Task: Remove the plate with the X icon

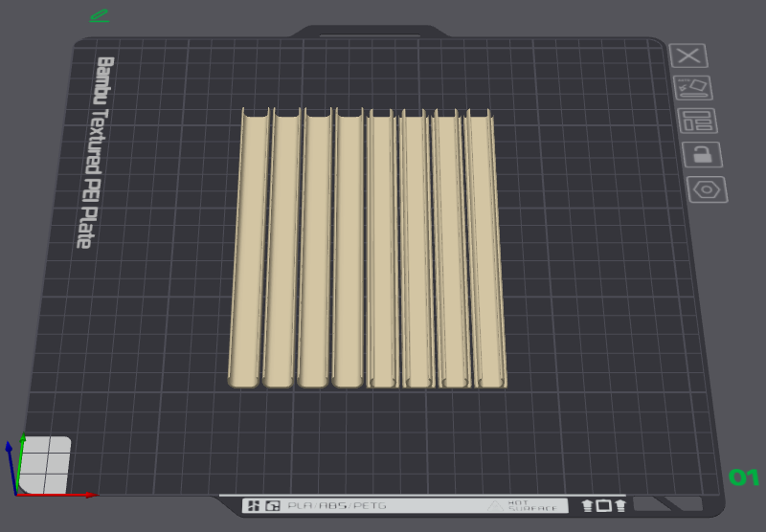Action: click(688, 55)
